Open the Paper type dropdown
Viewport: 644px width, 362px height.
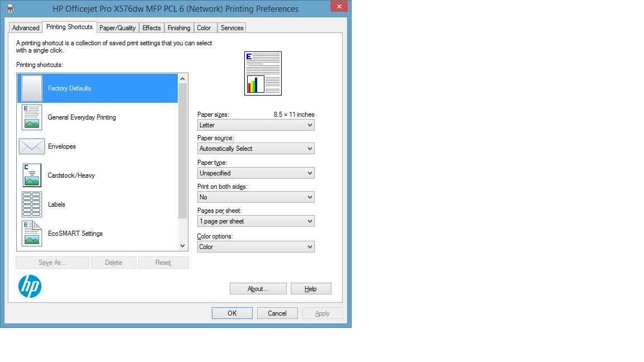point(256,173)
